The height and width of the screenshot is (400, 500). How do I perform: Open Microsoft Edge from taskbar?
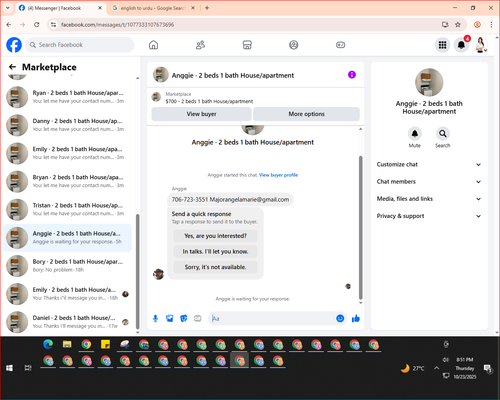click(x=48, y=344)
